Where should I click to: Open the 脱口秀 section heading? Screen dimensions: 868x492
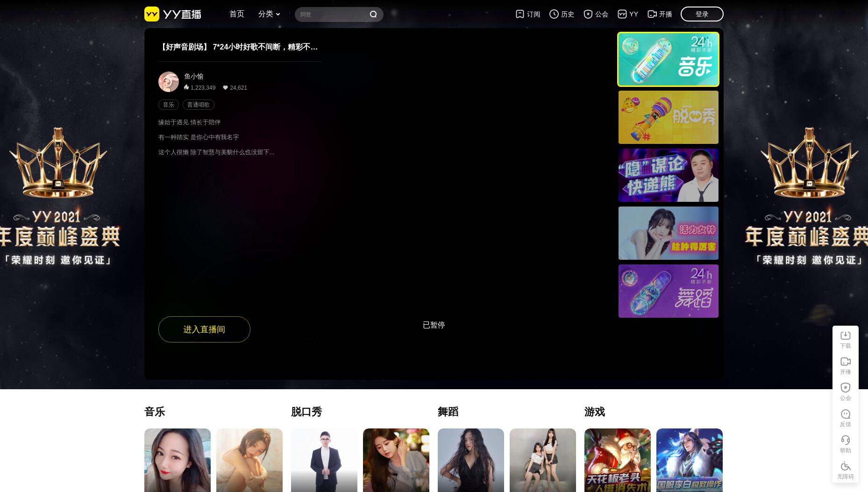pyautogui.click(x=306, y=412)
